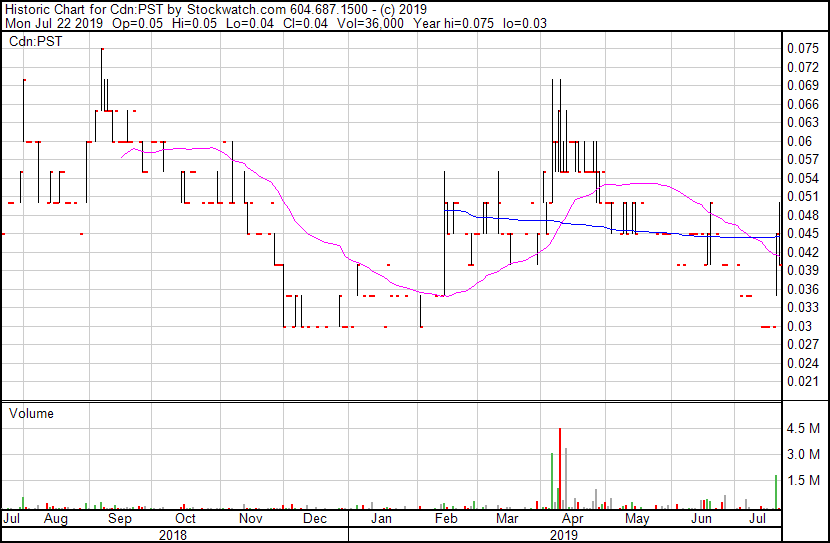Click the Sep month marker

pos(119,520)
